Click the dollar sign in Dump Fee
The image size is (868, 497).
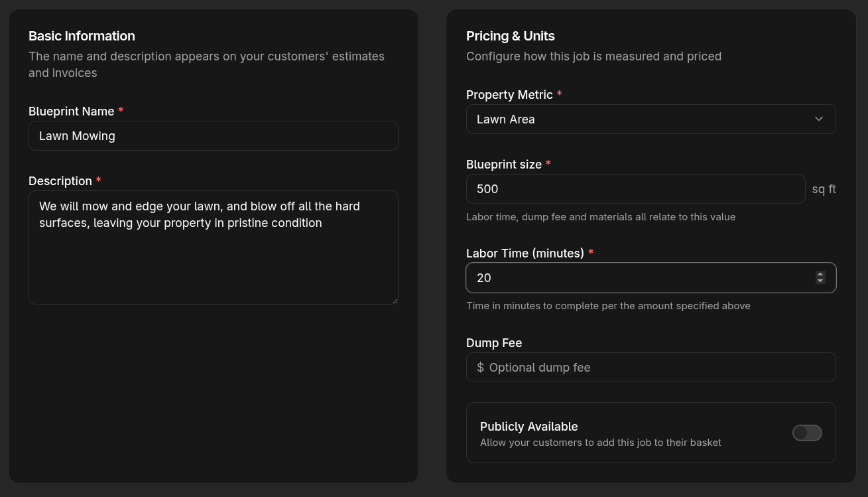[x=480, y=368]
